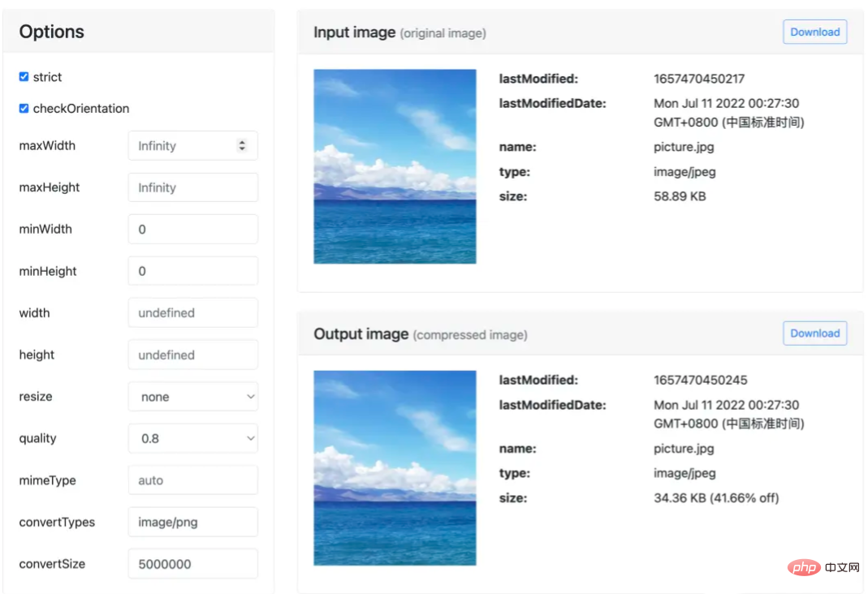Click the width input field
Screen dimensions: 868x594
pos(192,313)
